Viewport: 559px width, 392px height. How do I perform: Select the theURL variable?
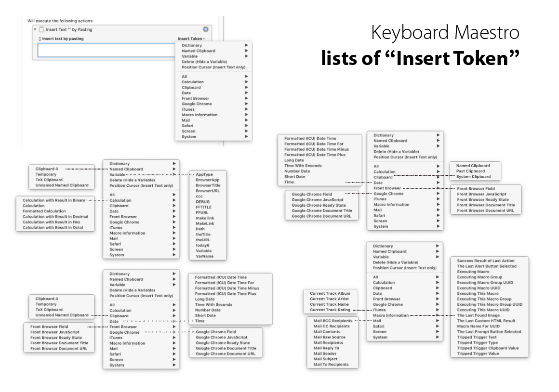click(202, 240)
